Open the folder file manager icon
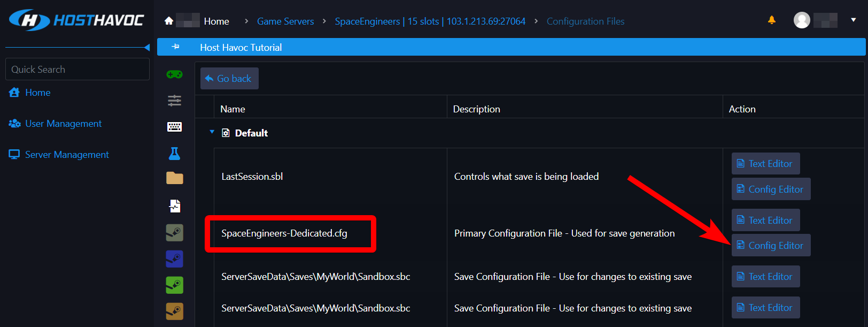 pyautogui.click(x=175, y=178)
